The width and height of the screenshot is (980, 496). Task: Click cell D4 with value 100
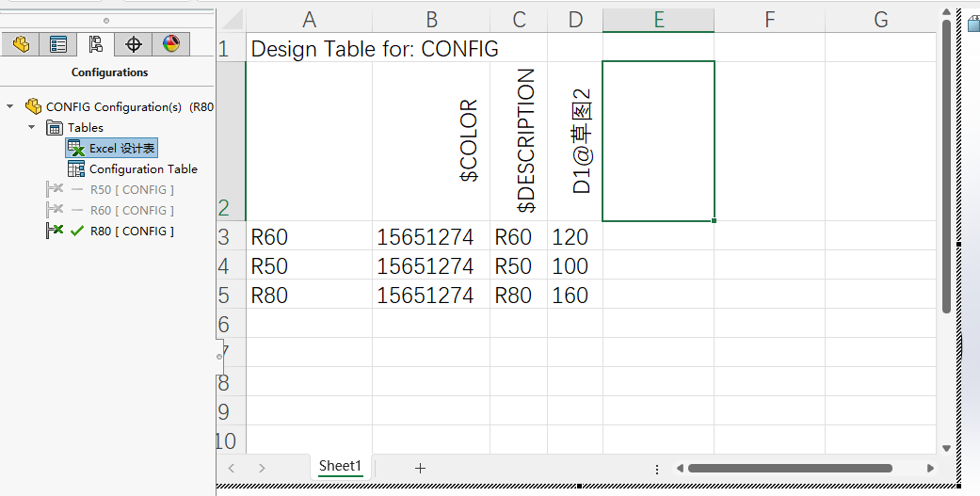(575, 265)
